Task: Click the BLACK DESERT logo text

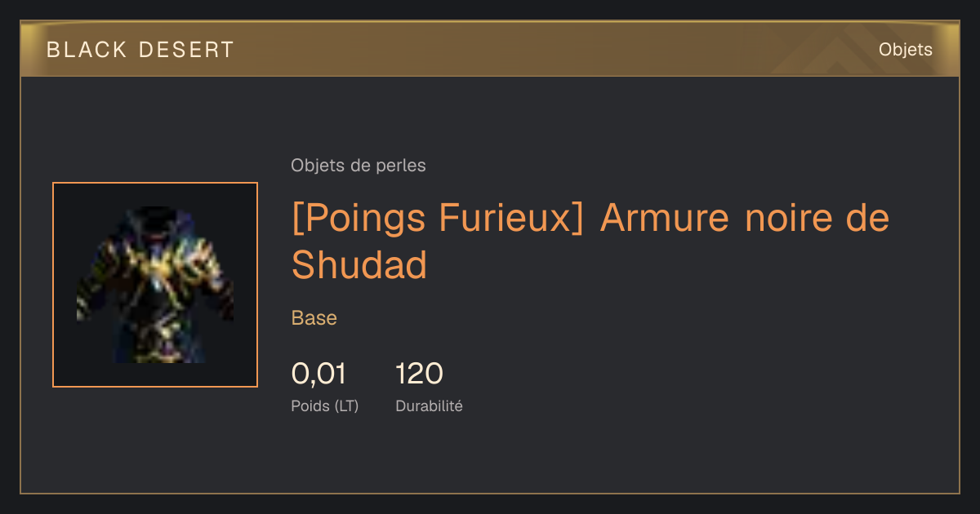Action: point(140,50)
